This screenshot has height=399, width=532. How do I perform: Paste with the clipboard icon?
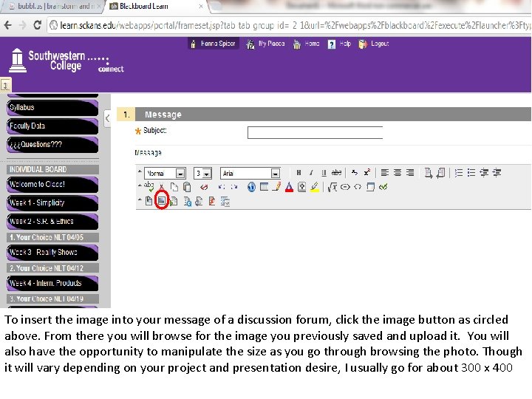(187, 187)
